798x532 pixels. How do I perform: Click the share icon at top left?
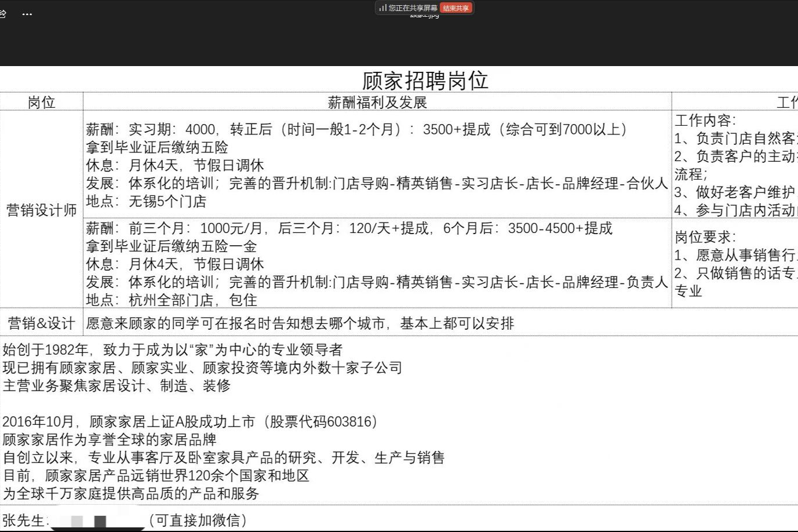[2, 13]
